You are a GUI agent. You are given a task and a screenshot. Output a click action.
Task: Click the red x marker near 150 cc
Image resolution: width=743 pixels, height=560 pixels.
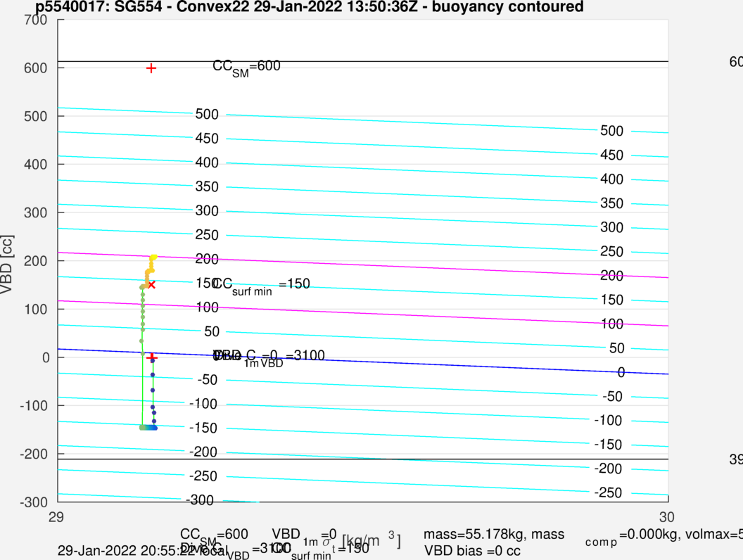pyautogui.click(x=152, y=285)
